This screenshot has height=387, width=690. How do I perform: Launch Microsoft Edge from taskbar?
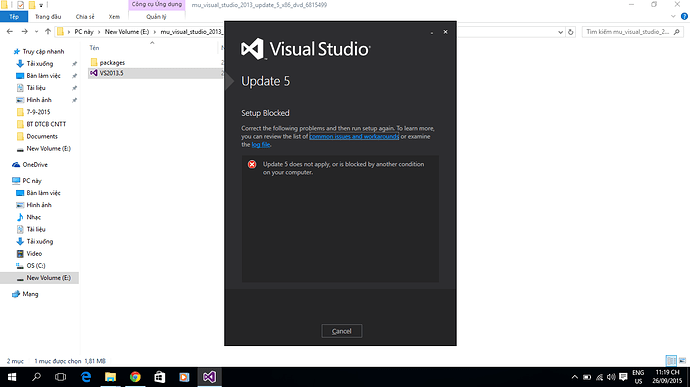86,377
